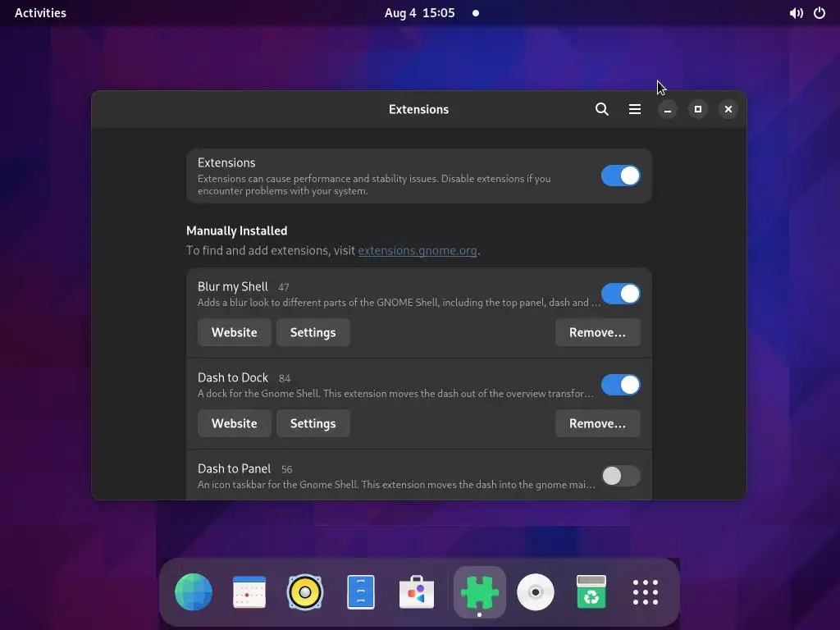Viewport: 840px width, 630px height.
Task: Select the Extensions puzzle icon in dock
Action: point(479,592)
